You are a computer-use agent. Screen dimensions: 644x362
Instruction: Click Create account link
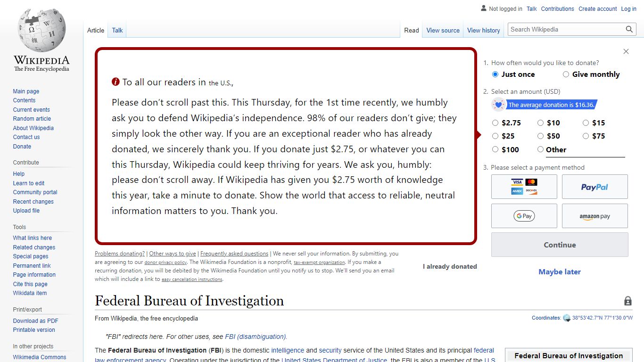598,9
